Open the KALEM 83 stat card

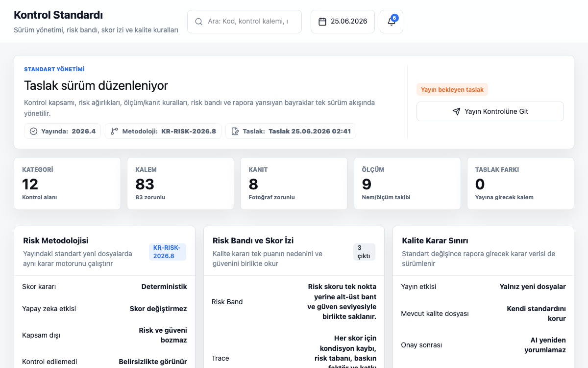point(180,184)
